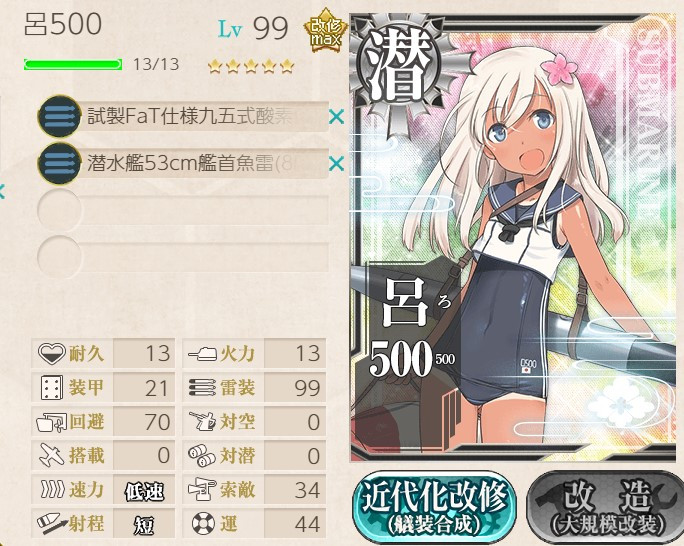Remove the 試製FaT仕様九五式酸素 torpedo with its X

tap(337, 117)
